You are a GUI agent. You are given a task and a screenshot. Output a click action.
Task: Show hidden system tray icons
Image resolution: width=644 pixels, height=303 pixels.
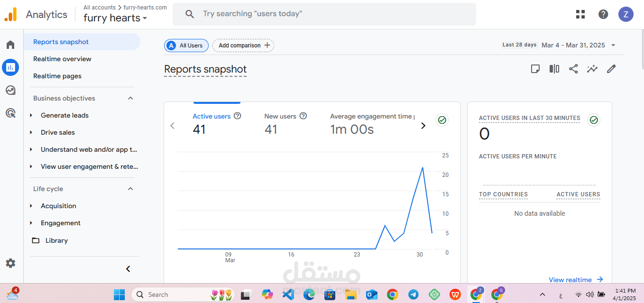coord(543,294)
